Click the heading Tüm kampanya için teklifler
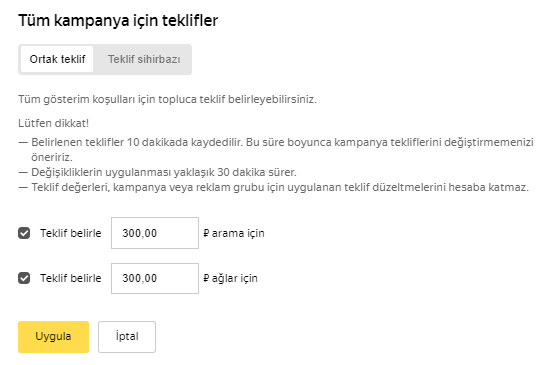 tap(118, 20)
